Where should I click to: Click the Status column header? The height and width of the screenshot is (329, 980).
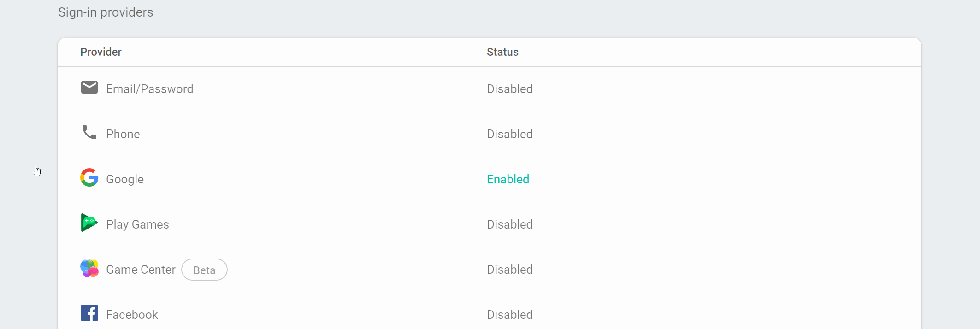(x=502, y=52)
